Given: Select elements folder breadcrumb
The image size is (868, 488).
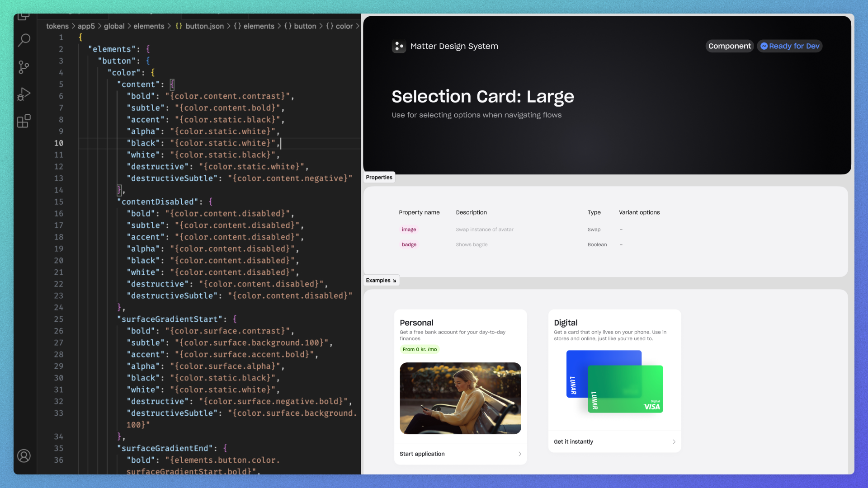Looking at the screenshot, I should click(149, 26).
